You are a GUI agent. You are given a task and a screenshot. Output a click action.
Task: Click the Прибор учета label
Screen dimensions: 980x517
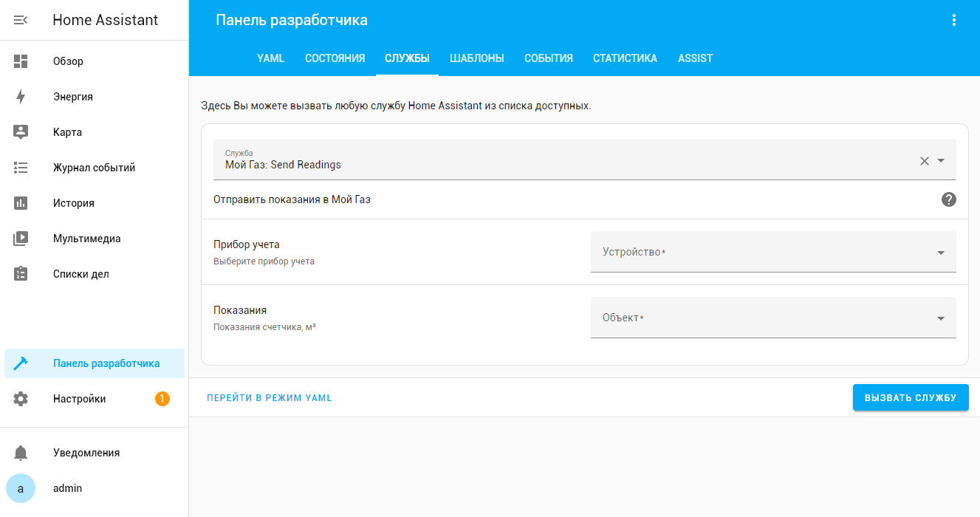click(x=247, y=244)
